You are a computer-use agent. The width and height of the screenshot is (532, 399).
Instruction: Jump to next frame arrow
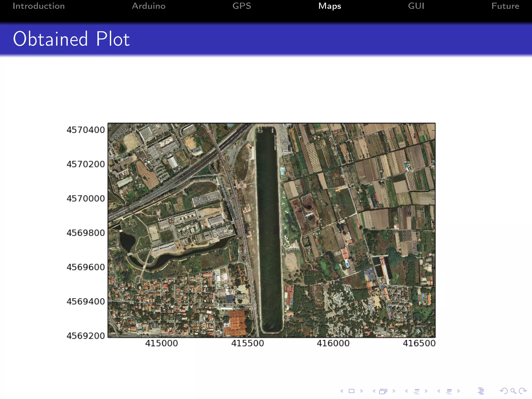click(394, 391)
